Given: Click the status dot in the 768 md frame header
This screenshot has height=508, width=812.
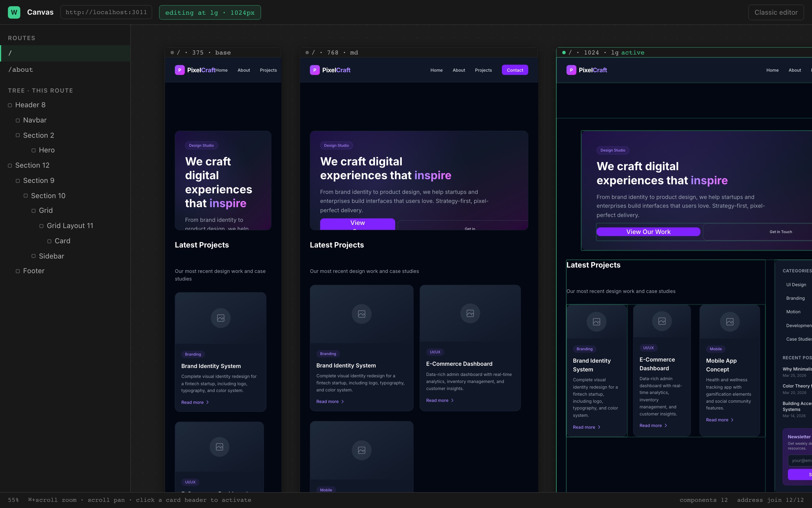Looking at the screenshot, I should tap(307, 52).
